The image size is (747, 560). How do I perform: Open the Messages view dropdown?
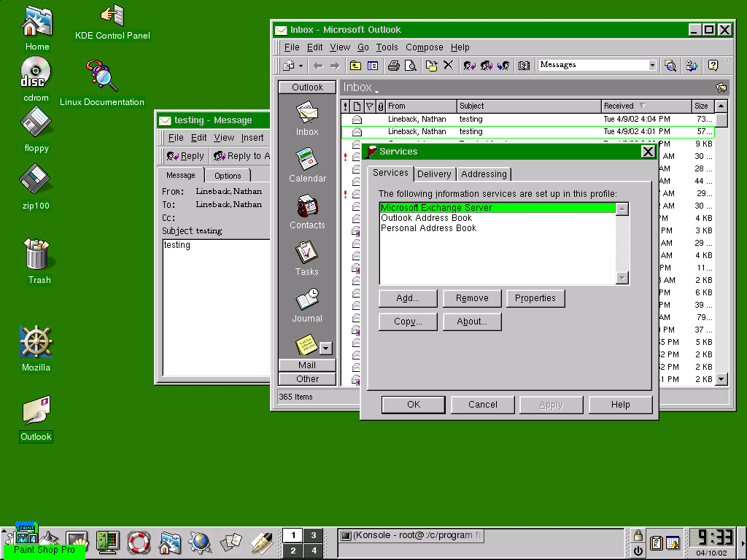tap(652, 65)
